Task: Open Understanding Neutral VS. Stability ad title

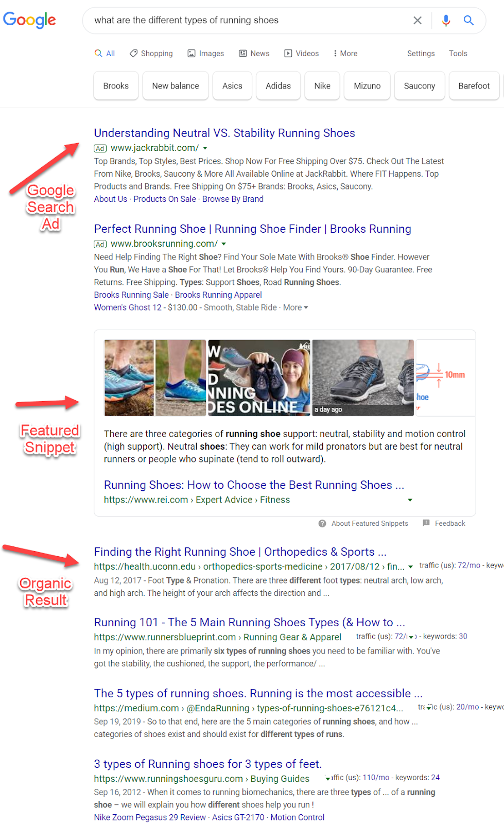Action: 224,133
